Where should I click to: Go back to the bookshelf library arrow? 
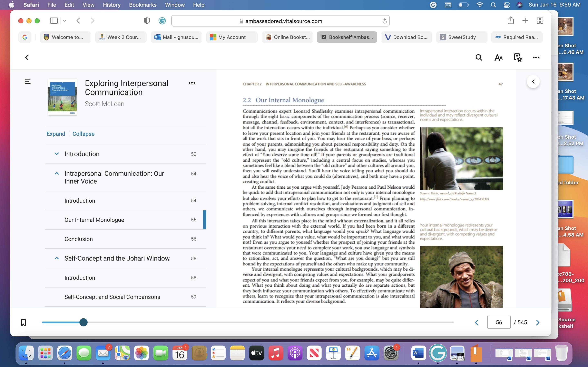[27, 57]
